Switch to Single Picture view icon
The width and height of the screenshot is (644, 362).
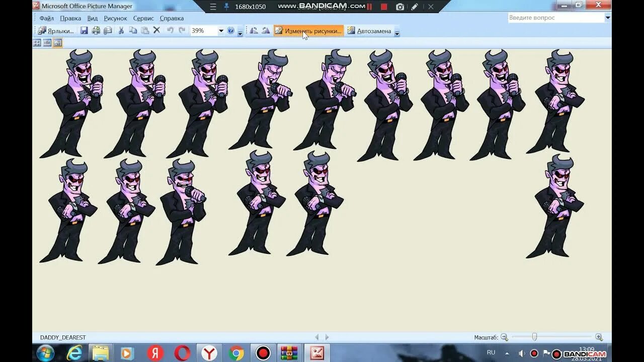tap(57, 43)
